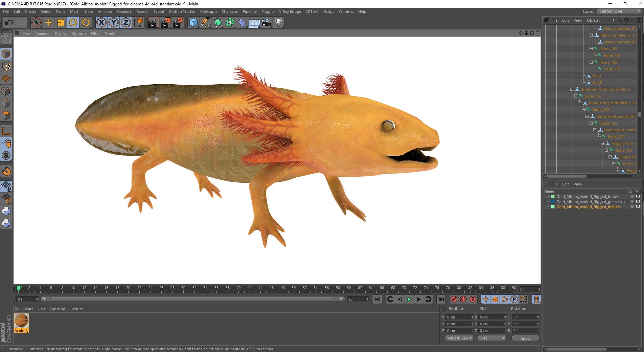Screen dimensions: 644x352
Task: Add a Cube primitive object
Action: pos(193,23)
